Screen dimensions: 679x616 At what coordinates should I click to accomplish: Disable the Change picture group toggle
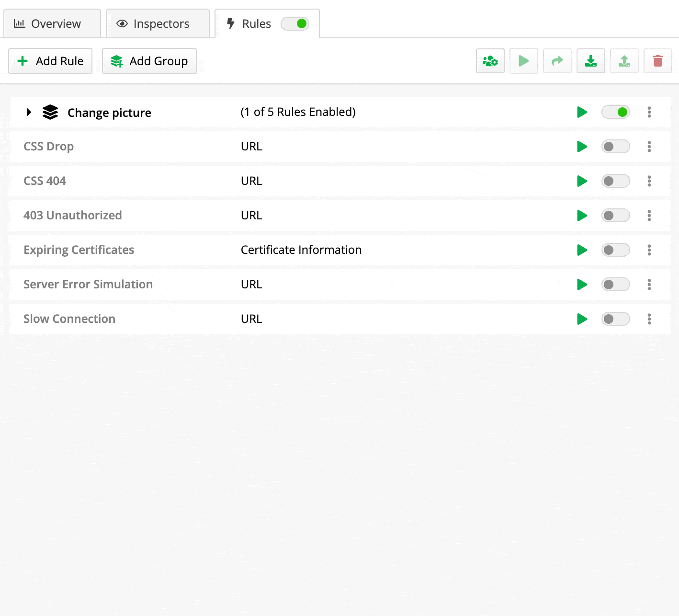pyautogui.click(x=616, y=112)
